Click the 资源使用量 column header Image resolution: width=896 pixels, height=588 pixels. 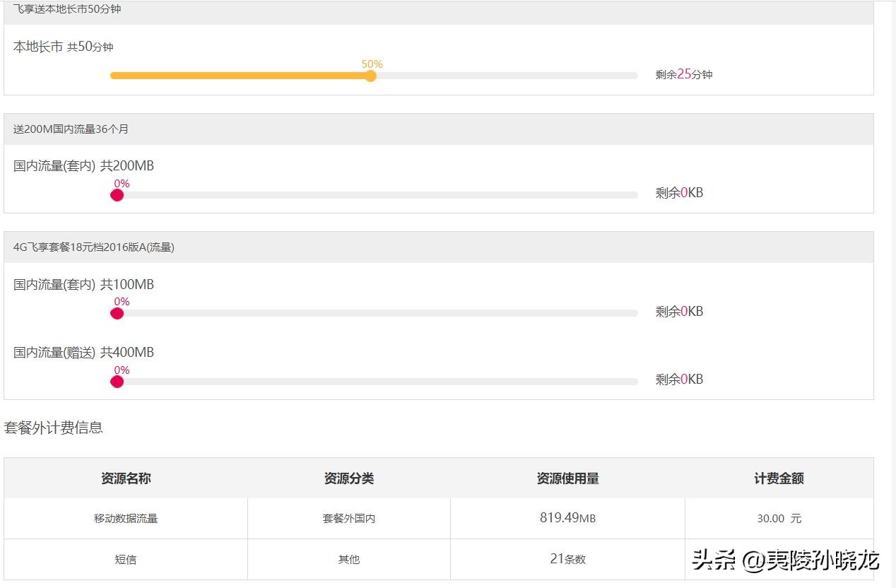click(568, 478)
